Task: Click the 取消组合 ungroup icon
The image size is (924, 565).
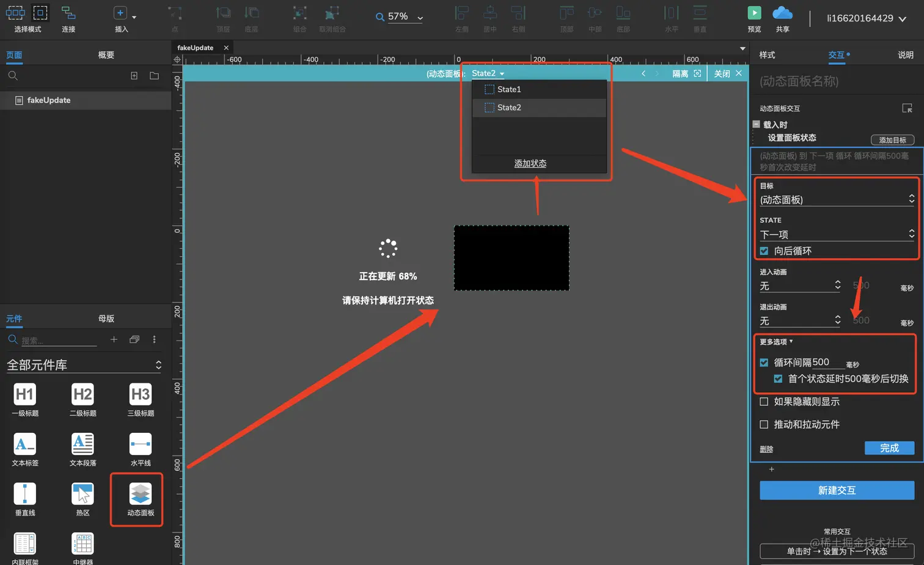Action: pos(332,13)
